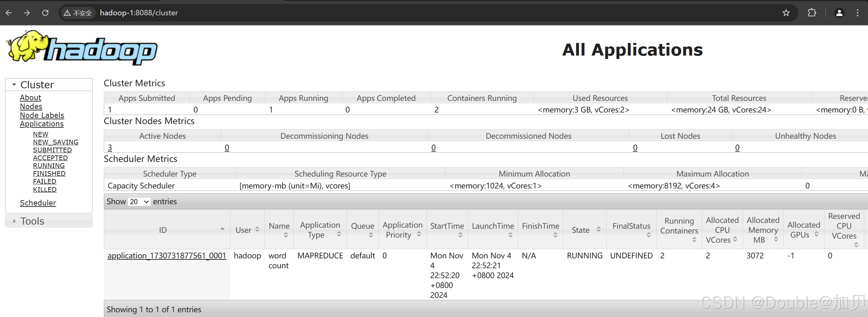Screen dimensions: 868x317
Task: Click the 'MAPREDUCE' application type cell
Action: pos(320,256)
